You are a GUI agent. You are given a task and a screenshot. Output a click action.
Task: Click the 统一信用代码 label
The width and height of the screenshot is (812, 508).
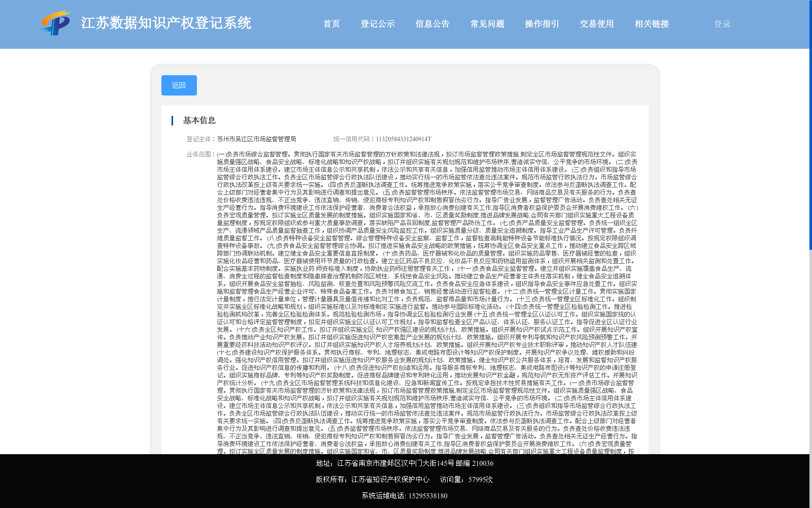coord(354,139)
